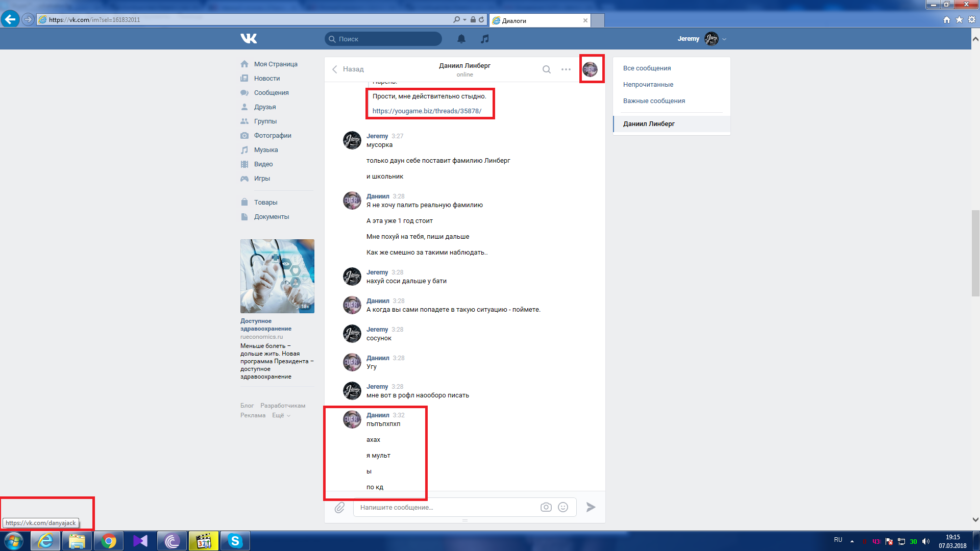Click the VK logo icon

click(x=249, y=38)
